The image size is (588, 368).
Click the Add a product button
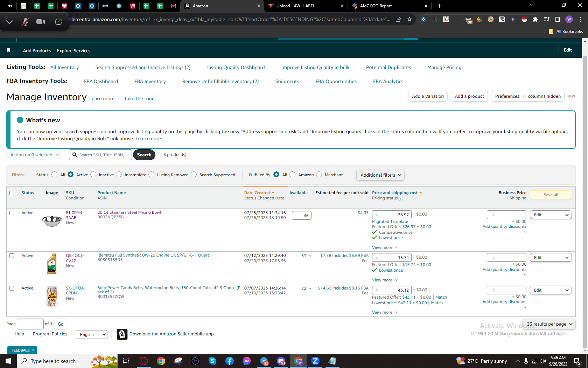coord(469,96)
